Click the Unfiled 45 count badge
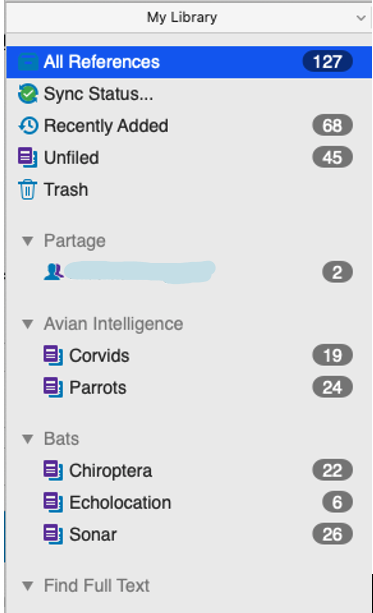The image size is (373, 613). 332,158
